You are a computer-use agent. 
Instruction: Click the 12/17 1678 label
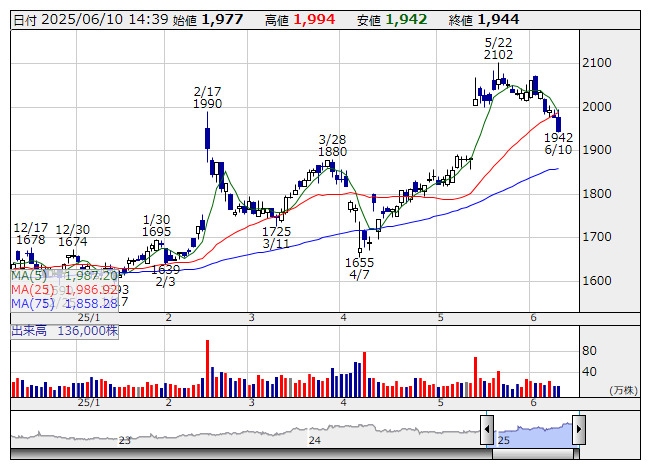pyautogui.click(x=31, y=234)
